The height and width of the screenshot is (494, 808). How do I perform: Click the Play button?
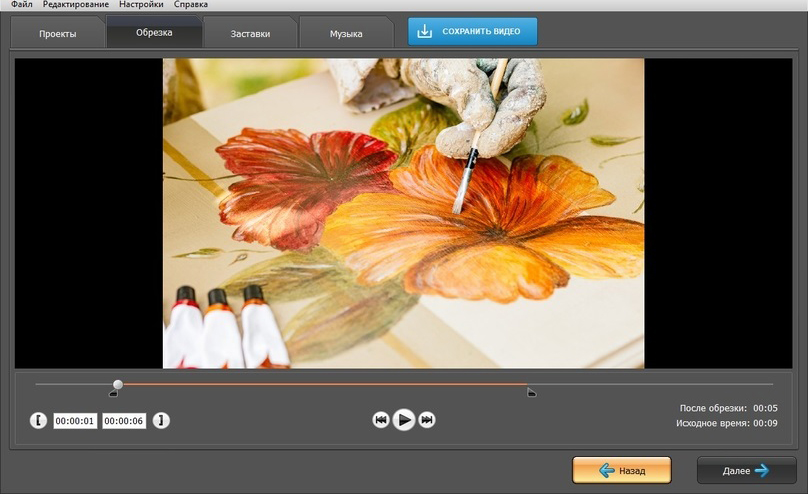click(403, 420)
